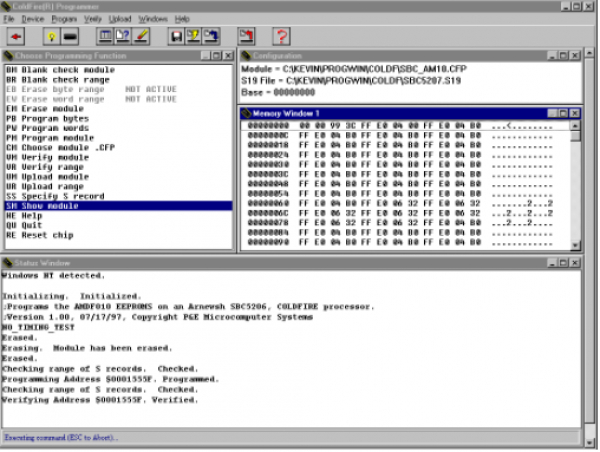600x452 pixels.
Task: Select "VM Verify module" function
Action: click(x=48, y=157)
